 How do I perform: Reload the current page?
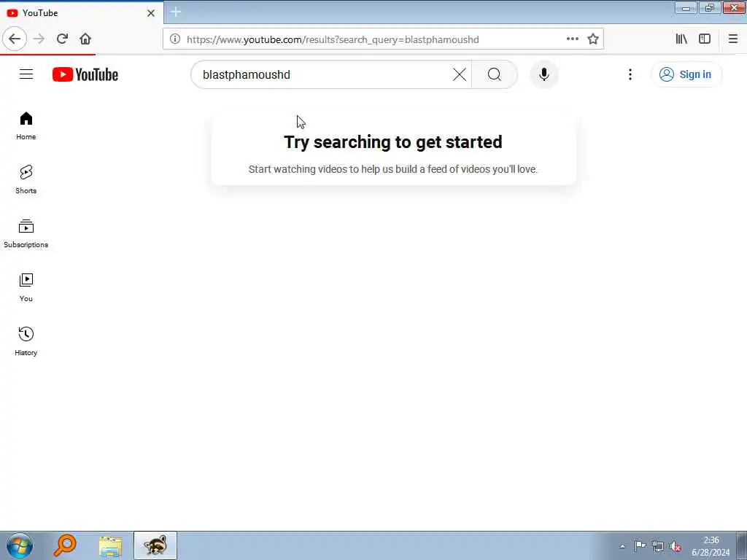click(x=62, y=39)
